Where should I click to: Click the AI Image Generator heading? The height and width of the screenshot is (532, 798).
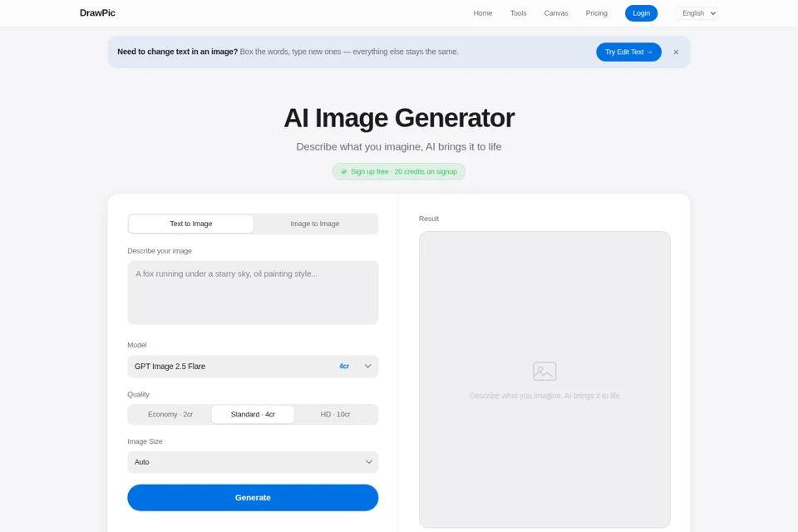pos(398,118)
